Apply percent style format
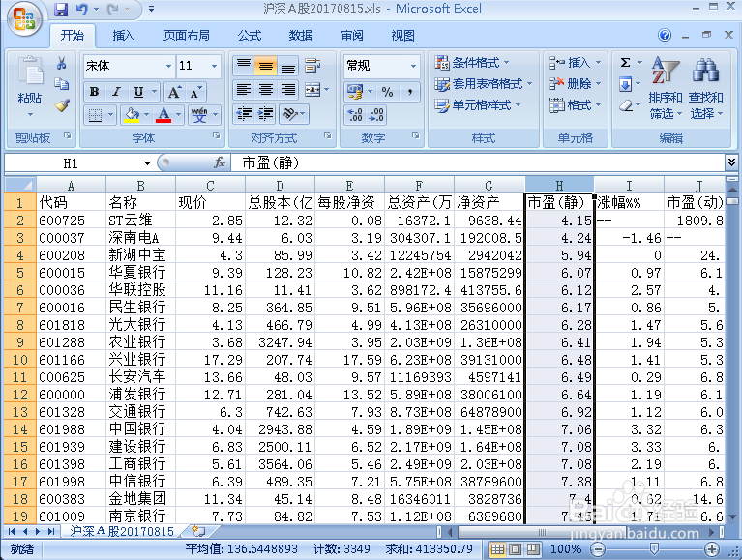 (x=387, y=92)
